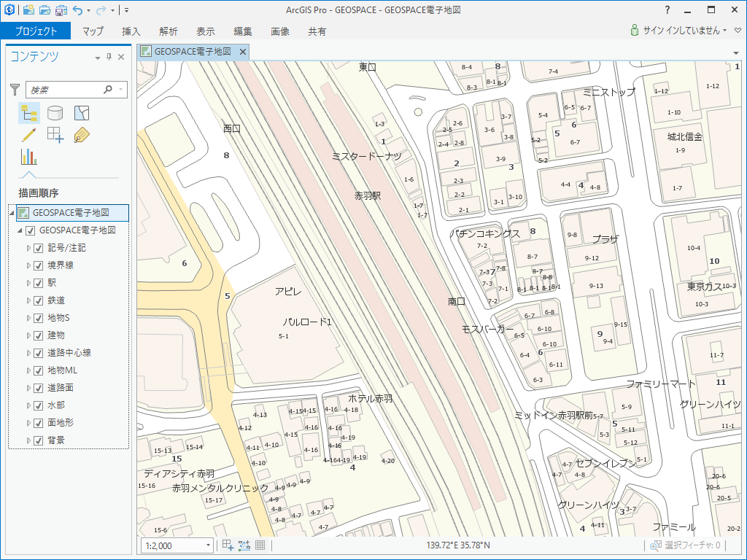Open the view tab list dropdown
The width and height of the screenshot is (747, 560).
[x=737, y=52]
